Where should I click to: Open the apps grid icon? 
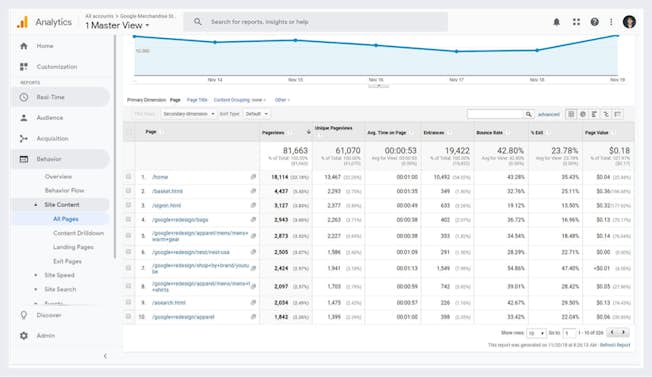click(576, 22)
